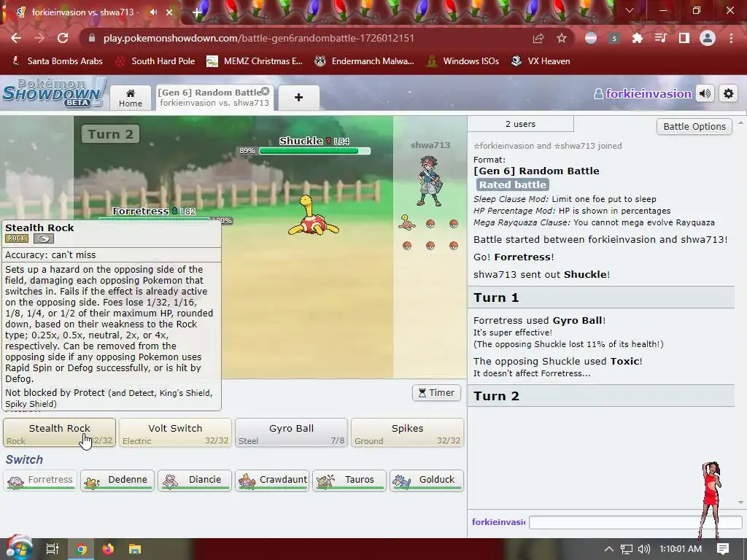Go to the Home tab

(x=131, y=98)
